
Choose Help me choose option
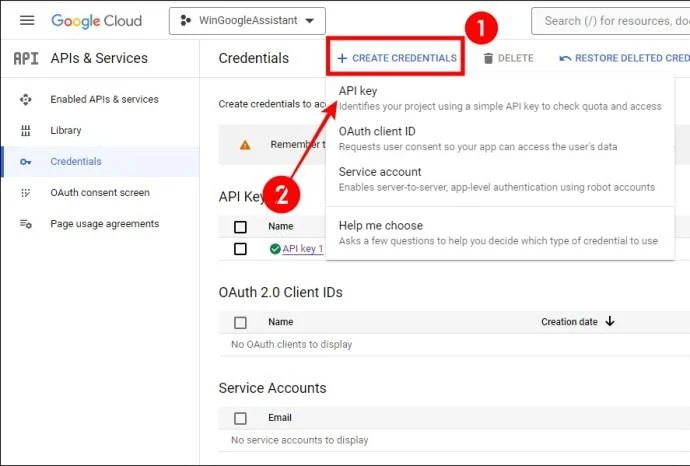500,233
